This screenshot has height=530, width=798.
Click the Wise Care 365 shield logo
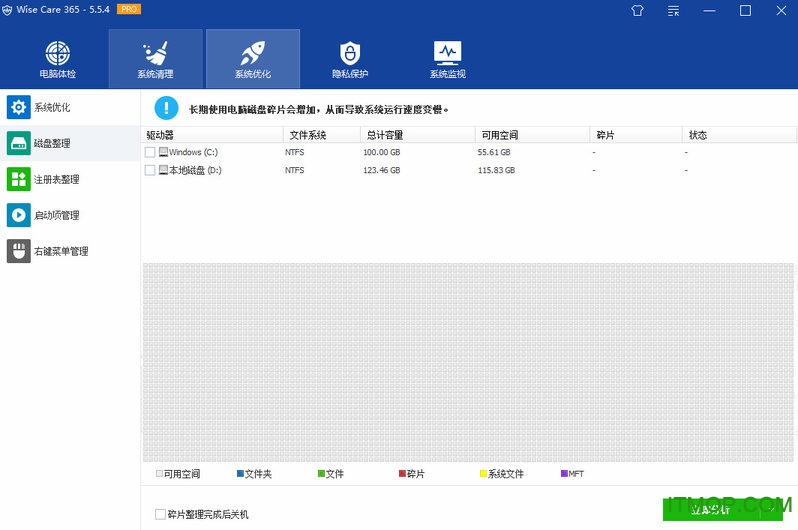(7, 10)
